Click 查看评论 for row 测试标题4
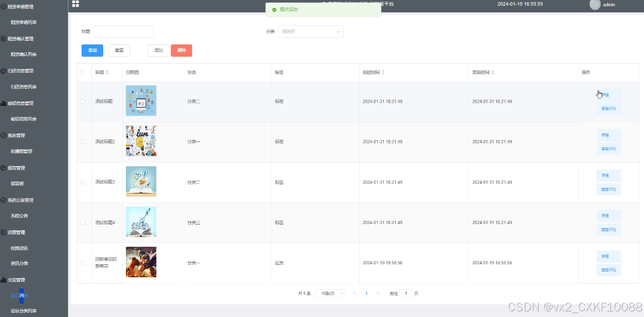Image resolution: width=644 pixels, height=317 pixels. click(x=608, y=229)
